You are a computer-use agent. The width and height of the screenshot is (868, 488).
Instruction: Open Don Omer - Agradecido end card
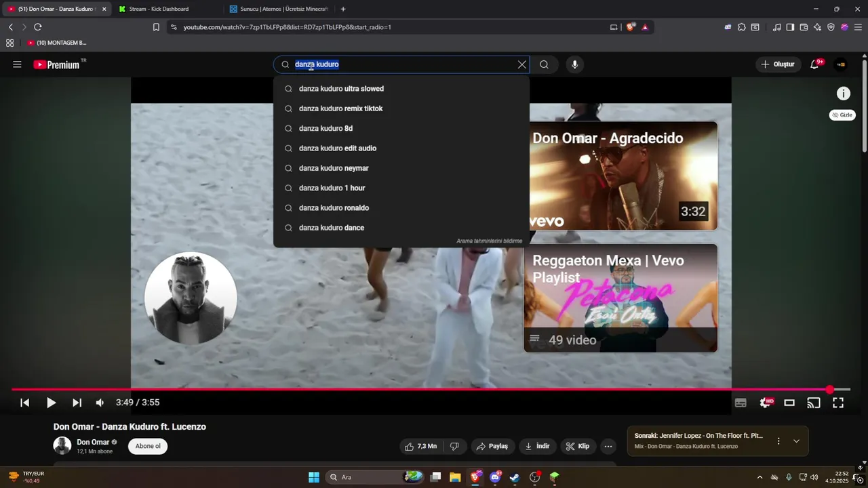(623, 176)
